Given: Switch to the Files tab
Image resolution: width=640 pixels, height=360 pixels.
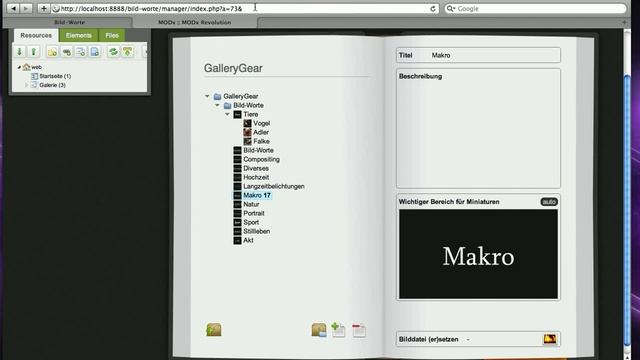Looking at the screenshot, I should 112,36.
